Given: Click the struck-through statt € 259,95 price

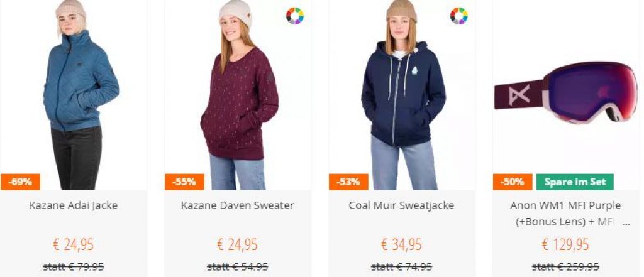Looking at the screenshot, I should [x=566, y=267].
